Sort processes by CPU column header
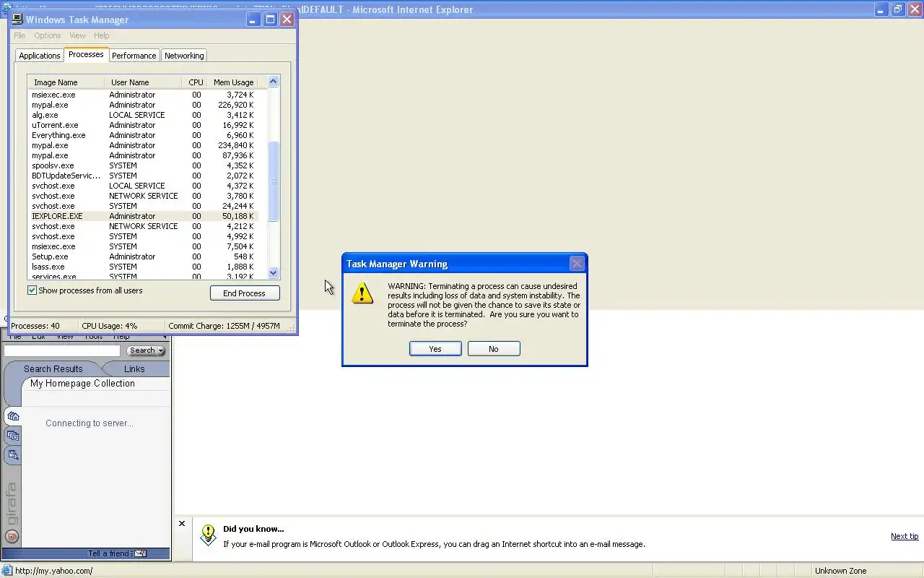 coord(195,82)
